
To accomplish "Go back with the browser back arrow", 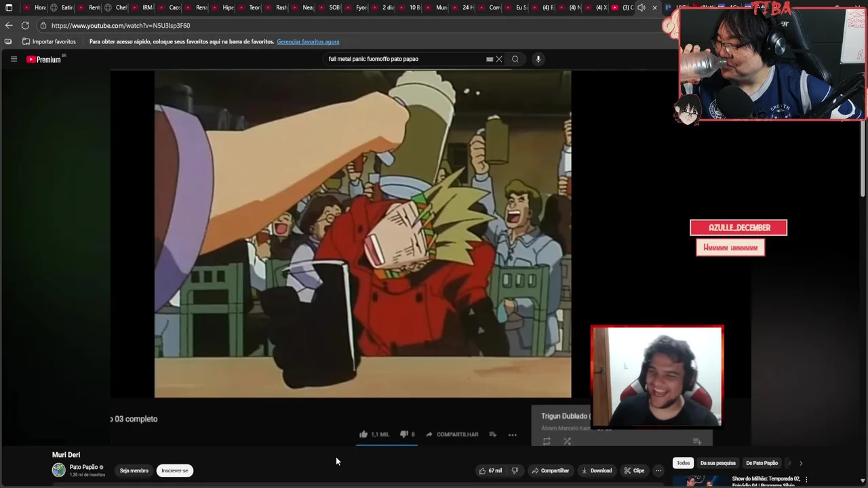I will pyautogui.click(x=9, y=25).
